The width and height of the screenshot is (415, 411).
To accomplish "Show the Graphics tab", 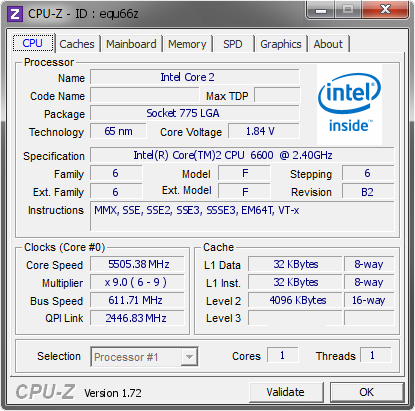I will [281, 44].
